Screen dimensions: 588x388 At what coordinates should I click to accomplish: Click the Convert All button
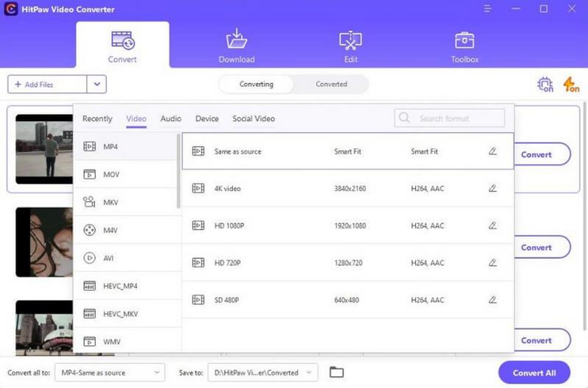tap(534, 373)
